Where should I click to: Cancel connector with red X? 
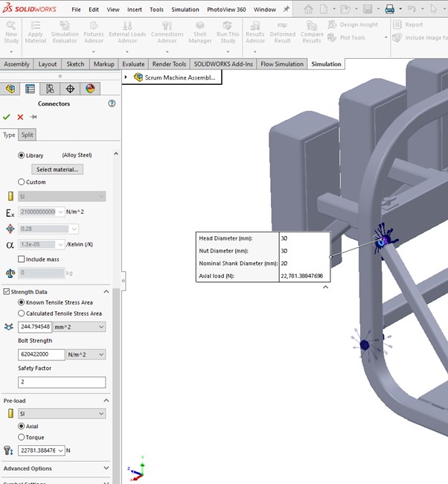pos(20,117)
